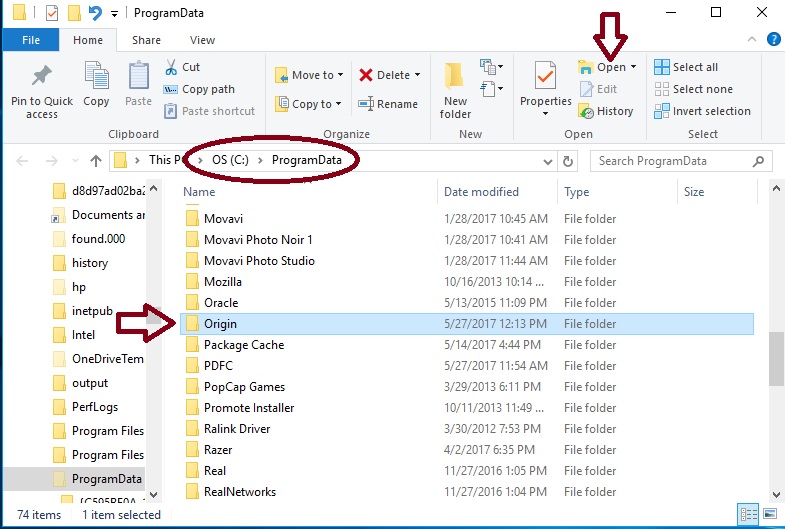Expand the Open dropdown arrow
The width and height of the screenshot is (785, 529).
pos(634,67)
